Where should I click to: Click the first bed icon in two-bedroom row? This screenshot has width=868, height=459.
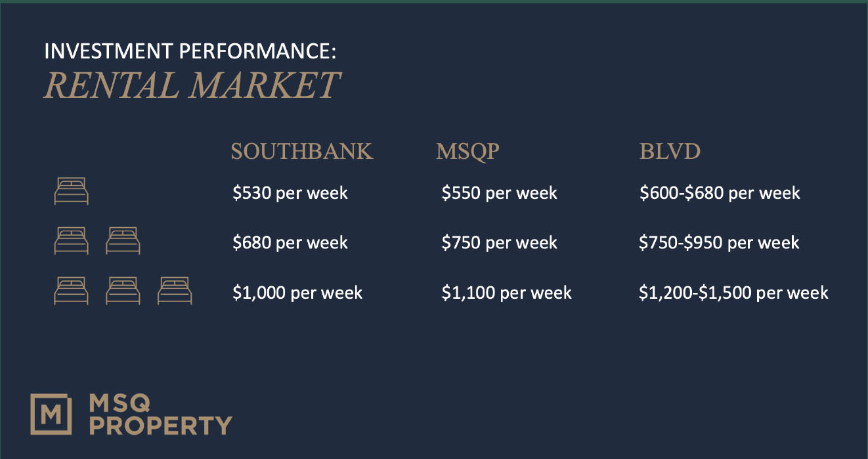(71, 241)
